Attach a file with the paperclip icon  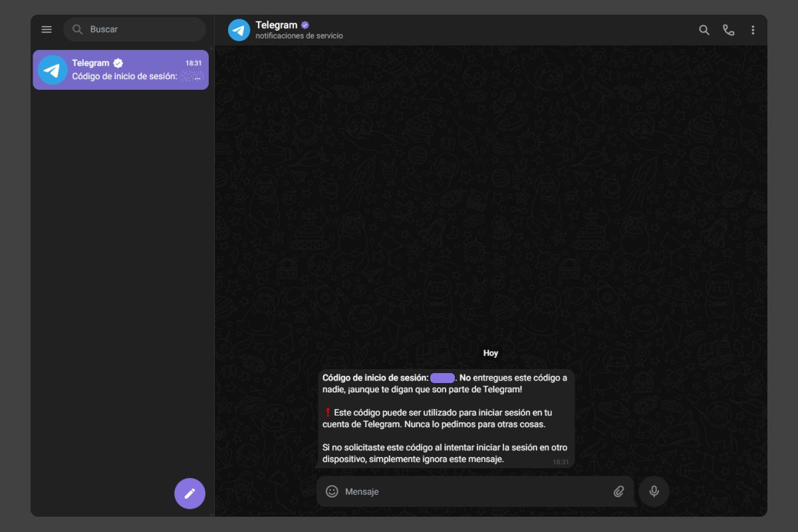[618, 491]
